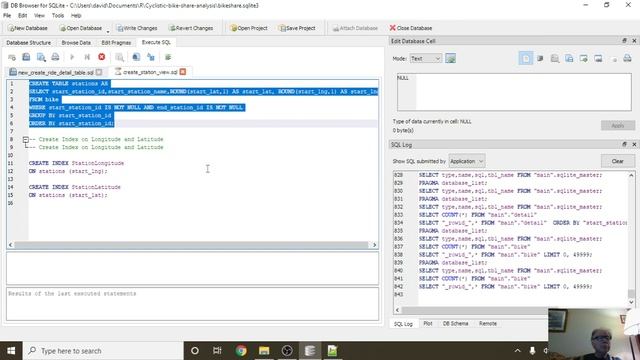The height and width of the screenshot is (360, 640).
Task: Click the magnifier document icon in cell editor
Action: [555, 59]
